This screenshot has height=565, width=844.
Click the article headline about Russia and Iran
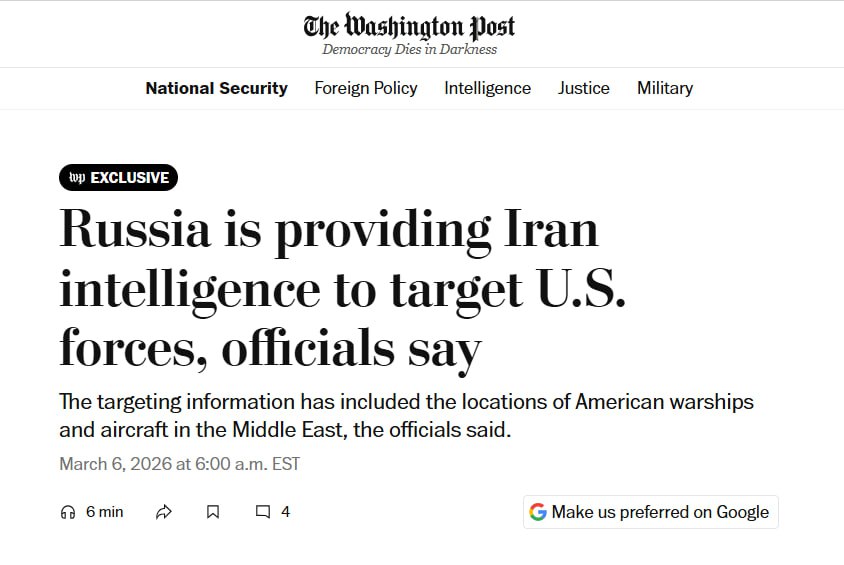330,288
